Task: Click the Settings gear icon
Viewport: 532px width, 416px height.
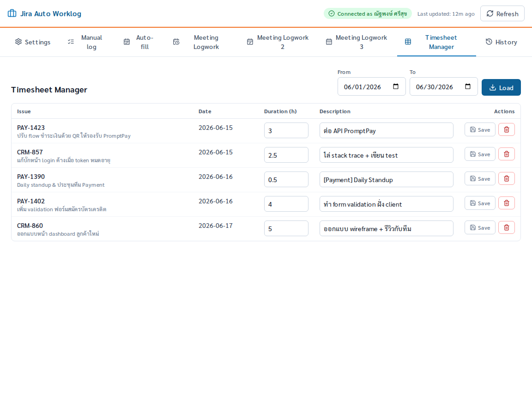Action: tap(18, 42)
